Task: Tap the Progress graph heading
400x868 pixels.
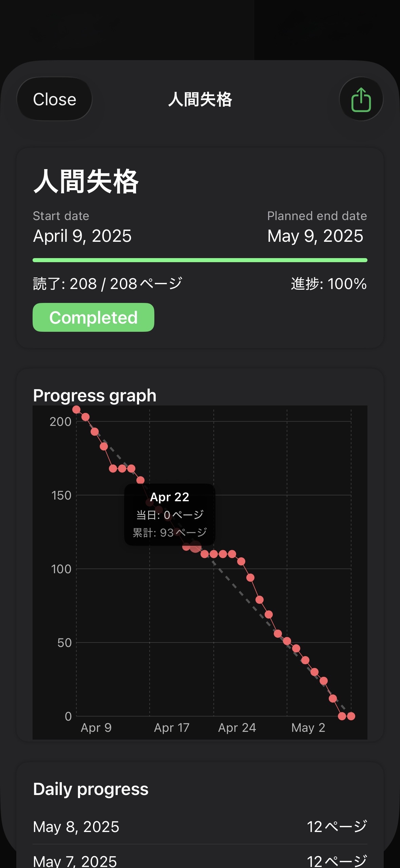Action: click(95, 395)
